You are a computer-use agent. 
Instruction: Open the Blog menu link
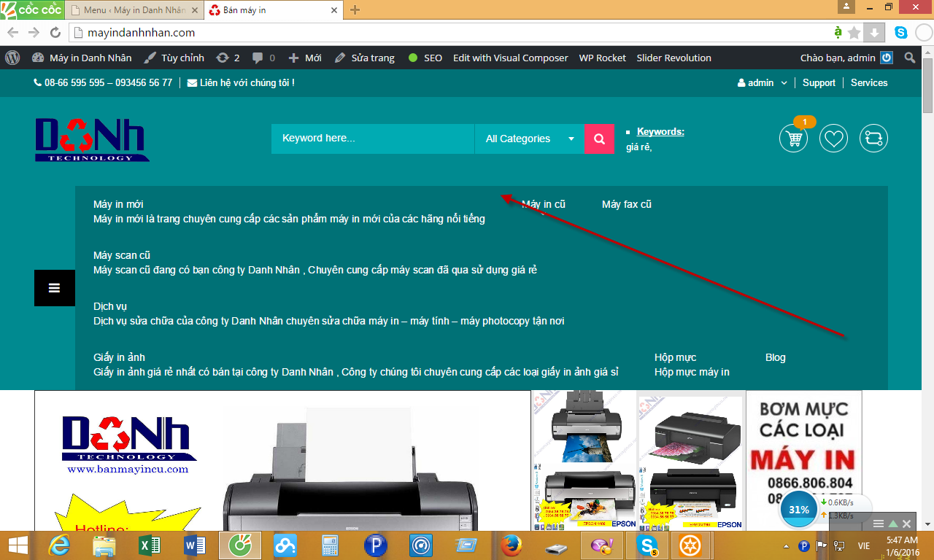click(x=776, y=357)
